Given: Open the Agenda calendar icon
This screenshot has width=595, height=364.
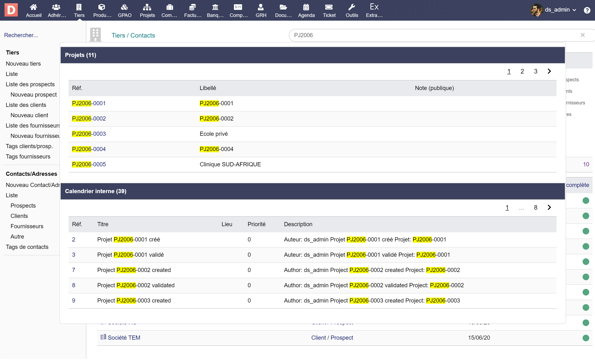Looking at the screenshot, I should point(306,7).
